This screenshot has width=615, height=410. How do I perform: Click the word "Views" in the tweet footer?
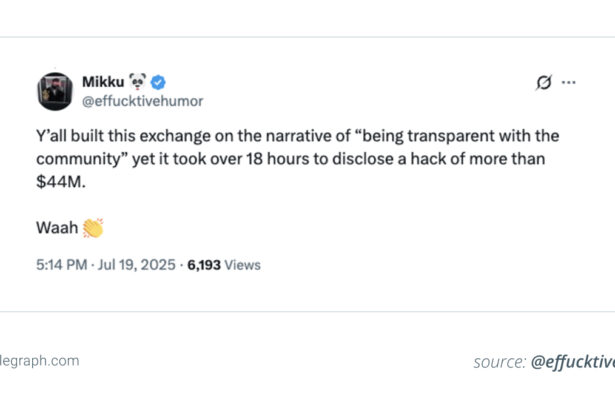[x=243, y=265]
